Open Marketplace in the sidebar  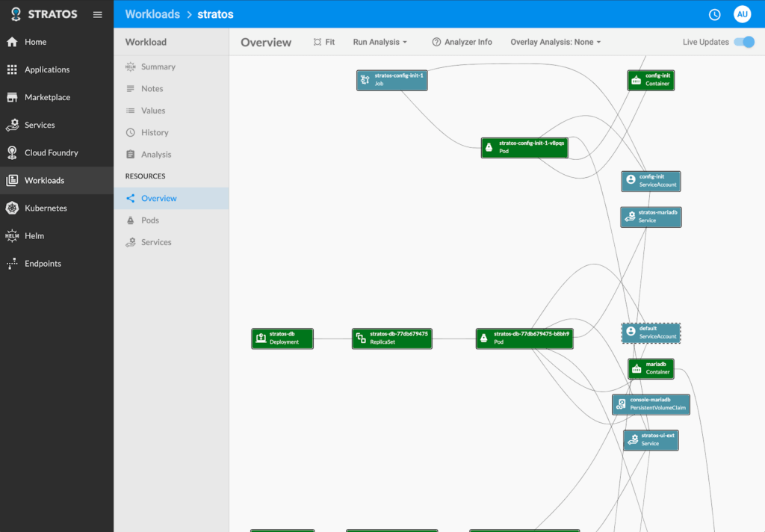point(57,97)
